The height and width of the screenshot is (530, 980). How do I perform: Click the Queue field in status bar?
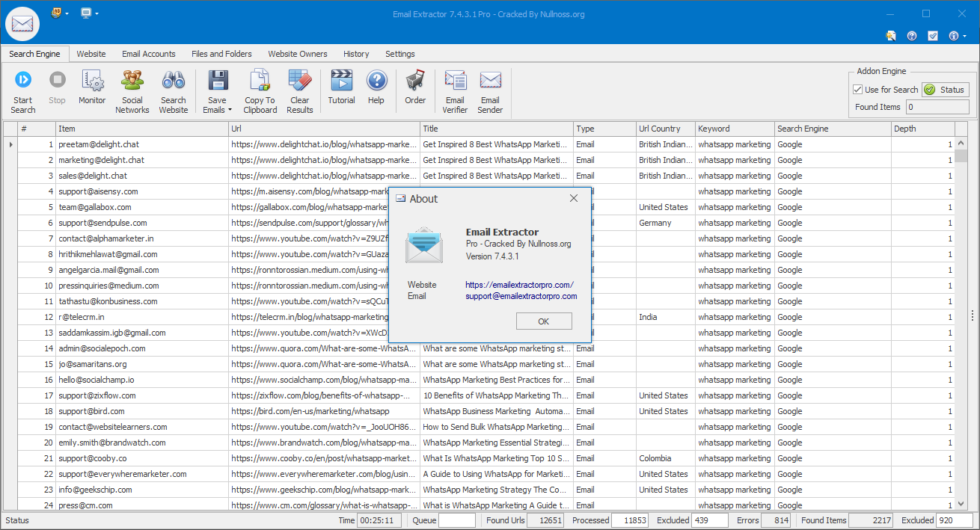coord(457,520)
